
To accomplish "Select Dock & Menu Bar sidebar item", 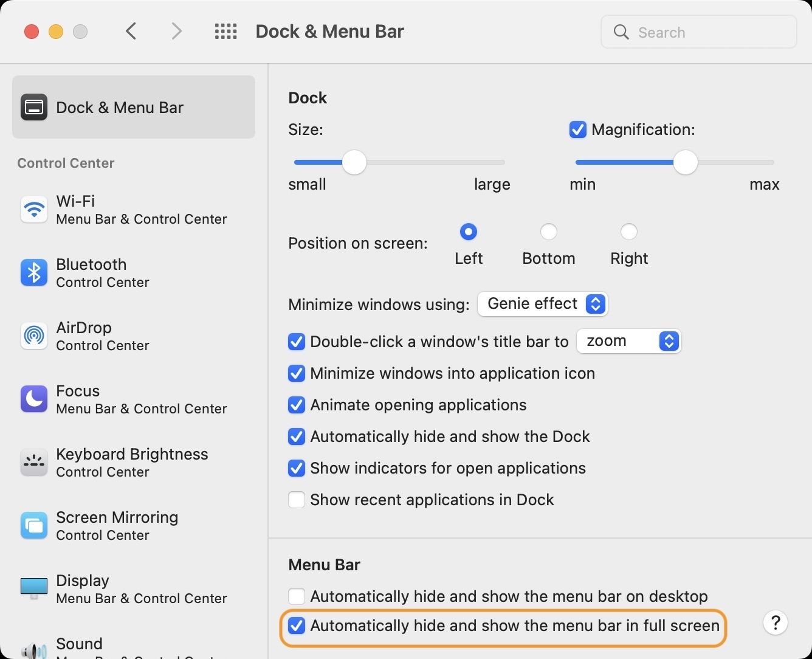I will [134, 108].
